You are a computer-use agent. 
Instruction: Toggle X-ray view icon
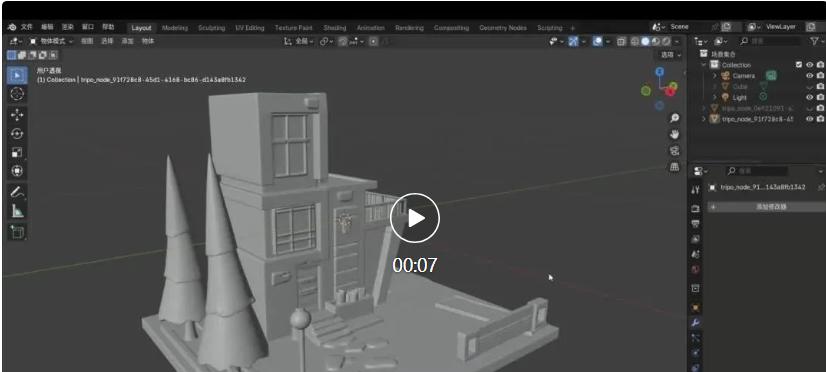tap(621, 41)
